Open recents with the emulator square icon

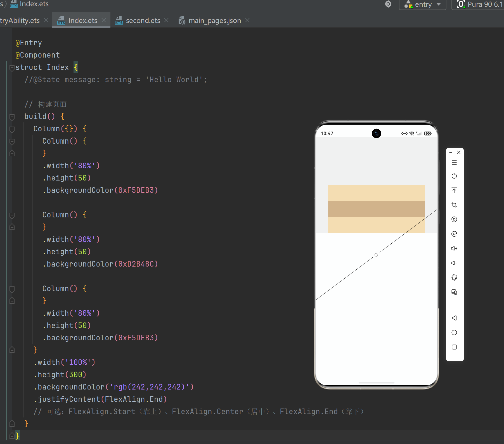click(x=454, y=347)
